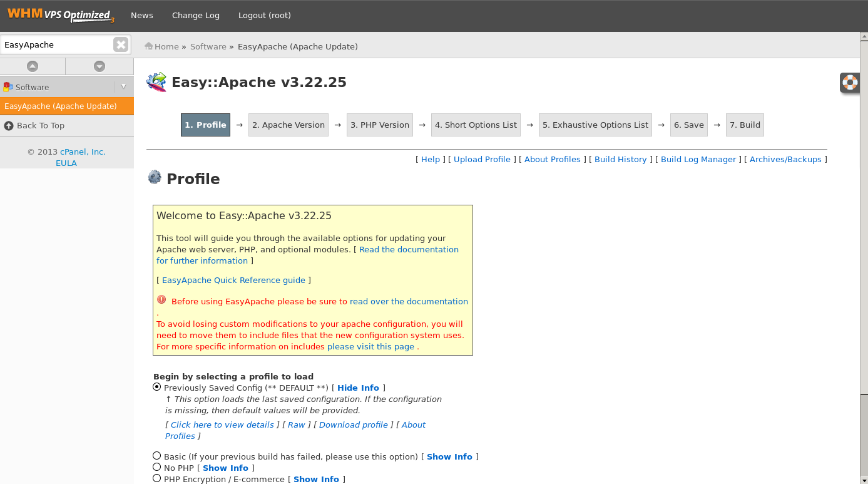Screen dimensions: 868x484
Task: Click the Software category icon
Action: [x=8, y=87]
